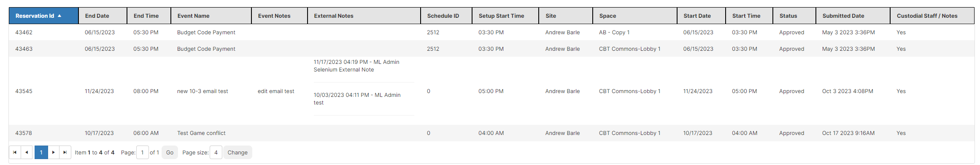The height and width of the screenshot is (165, 980).
Task: Select reservation 43545 row
Action: click(x=491, y=91)
